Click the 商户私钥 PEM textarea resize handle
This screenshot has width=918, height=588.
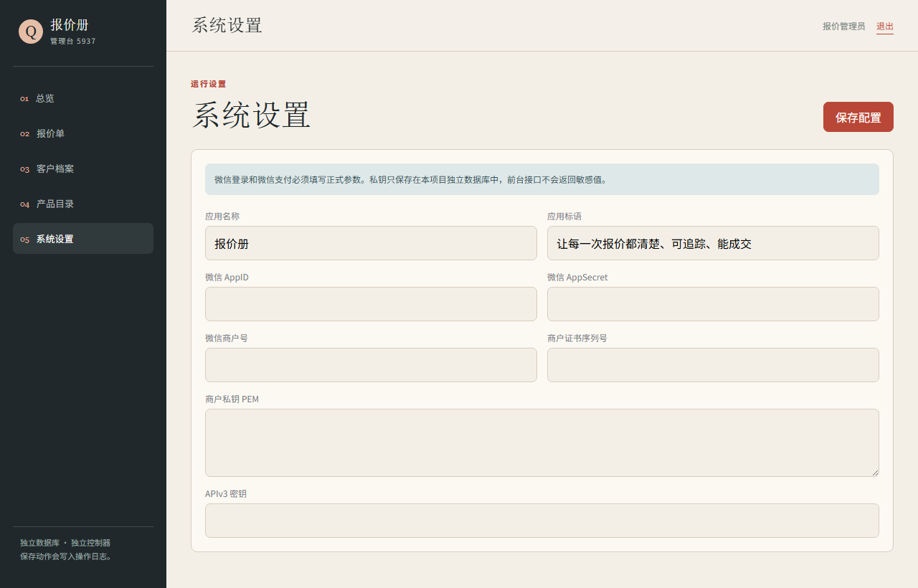[874, 472]
